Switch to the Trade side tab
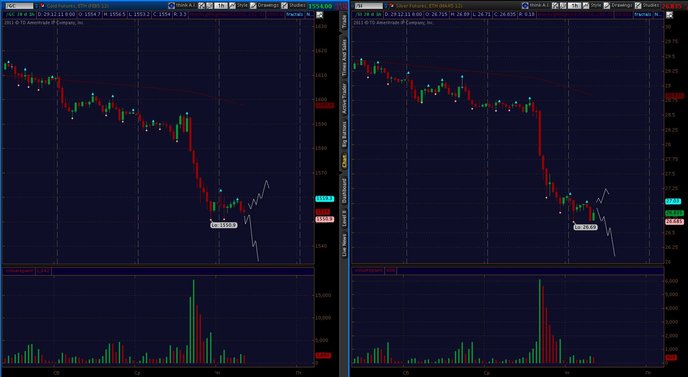Screen dimensions: 688x377 [x=344, y=22]
